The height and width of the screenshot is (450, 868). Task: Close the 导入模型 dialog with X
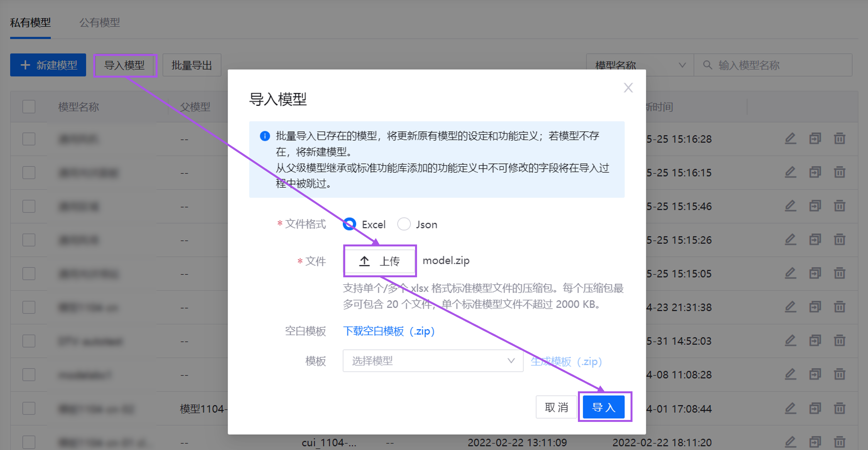coord(628,88)
